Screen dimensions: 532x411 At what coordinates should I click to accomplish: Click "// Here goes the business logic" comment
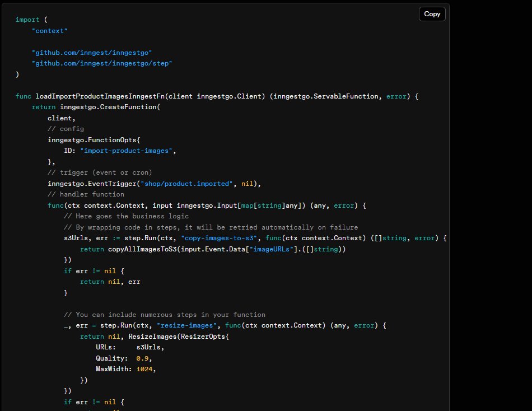point(126,216)
